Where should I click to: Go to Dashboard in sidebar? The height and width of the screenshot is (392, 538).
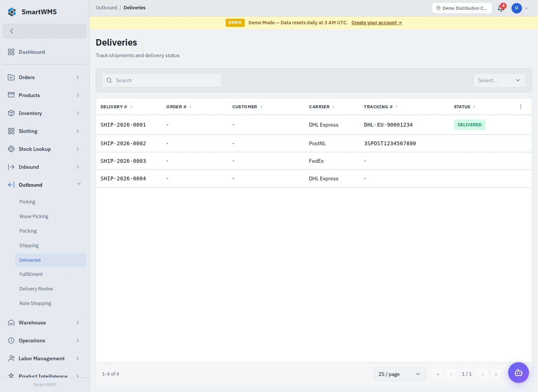[44, 52]
